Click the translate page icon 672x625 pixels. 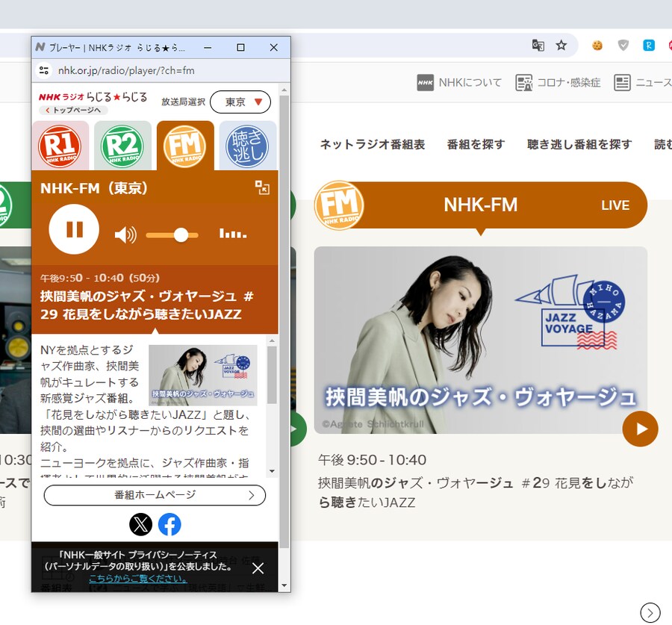(x=538, y=45)
